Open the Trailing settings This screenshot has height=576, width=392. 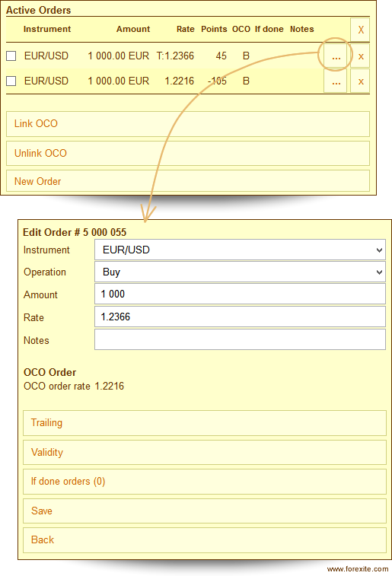click(x=205, y=423)
